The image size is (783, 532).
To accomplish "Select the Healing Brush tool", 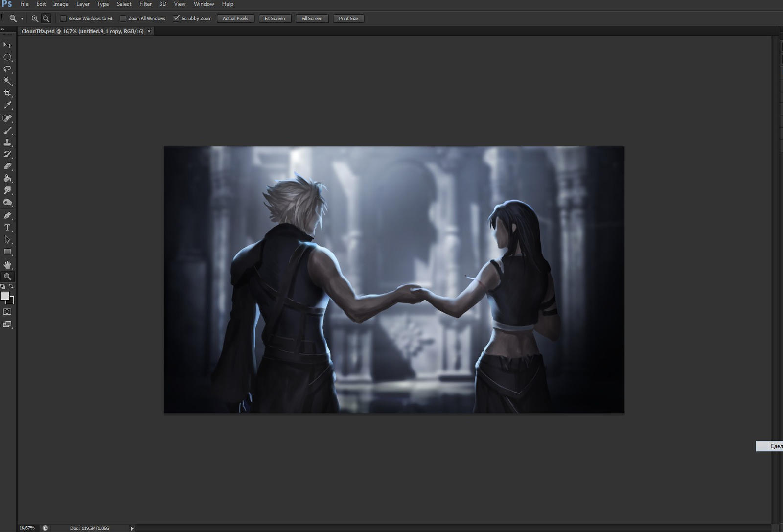I will tap(7, 118).
